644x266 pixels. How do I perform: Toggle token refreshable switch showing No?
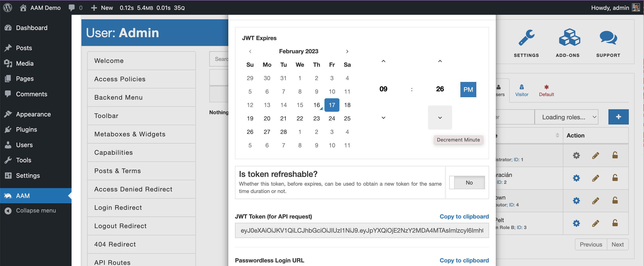click(x=467, y=182)
